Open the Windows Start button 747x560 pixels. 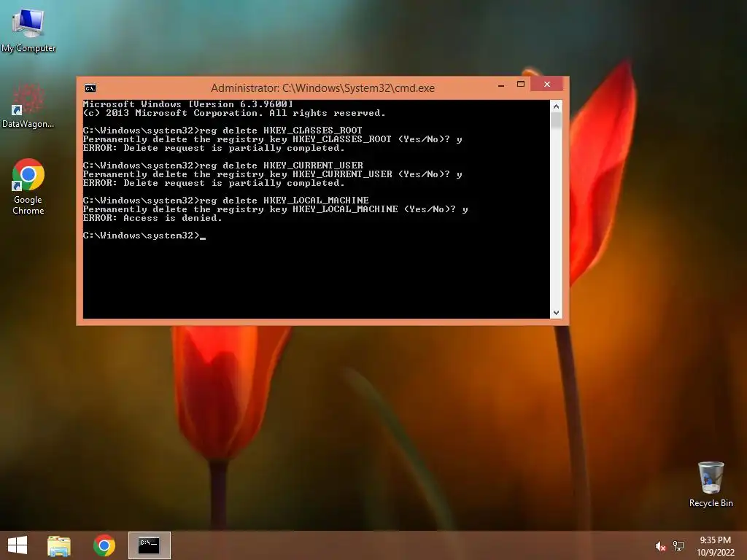pyautogui.click(x=18, y=545)
